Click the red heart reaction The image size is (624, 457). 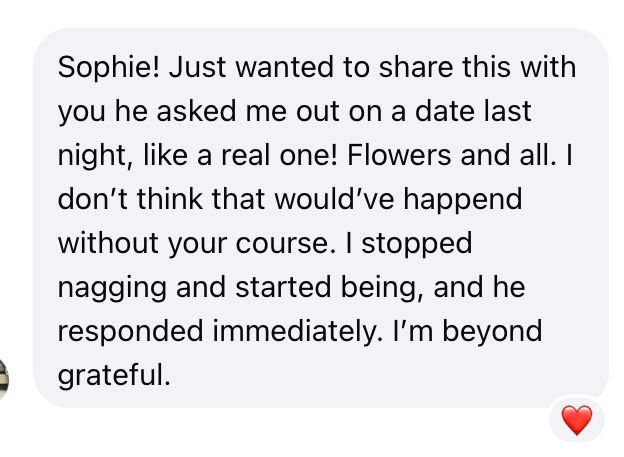[577, 420]
